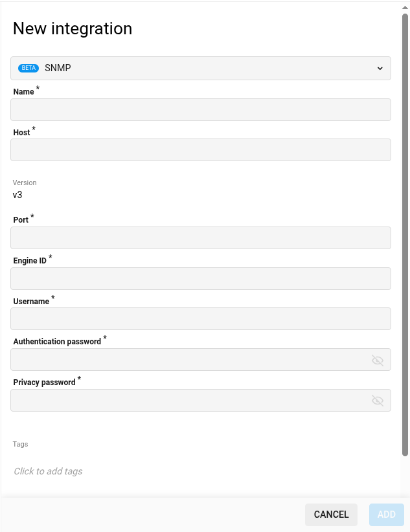Click the Host input field

coord(201,150)
